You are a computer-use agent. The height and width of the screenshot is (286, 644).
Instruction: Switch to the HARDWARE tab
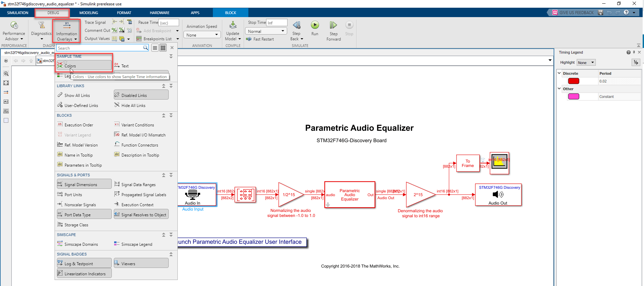[160, 13]
